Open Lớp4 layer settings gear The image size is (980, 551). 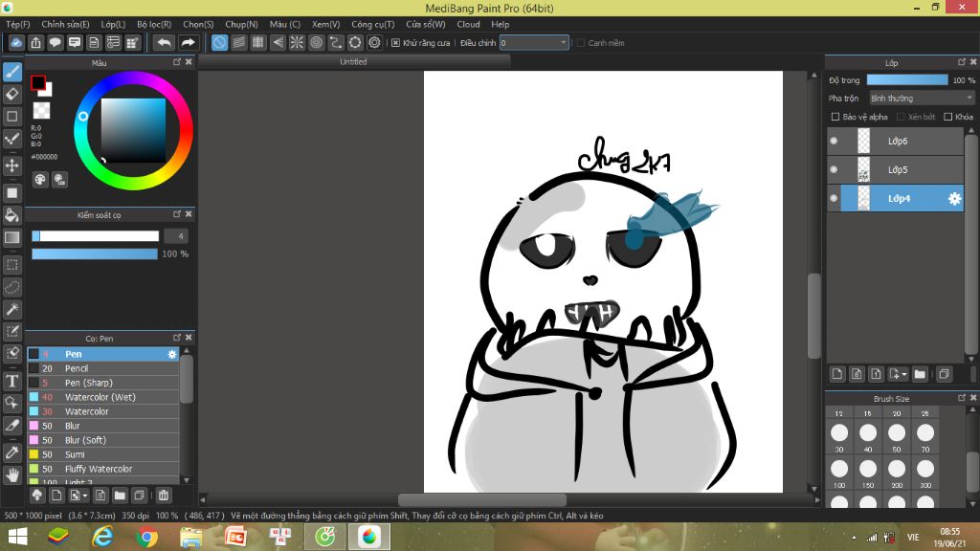tap(954, 199)
